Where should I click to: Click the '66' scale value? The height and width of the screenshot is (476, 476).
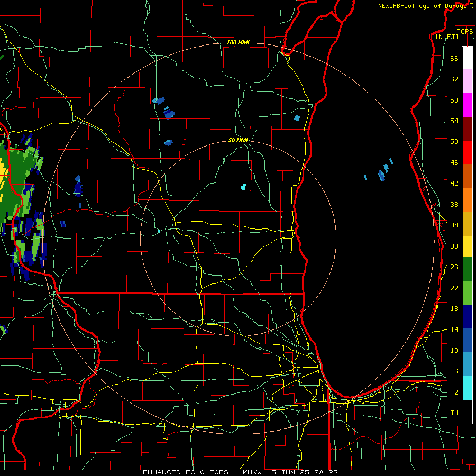pos(454,59)
